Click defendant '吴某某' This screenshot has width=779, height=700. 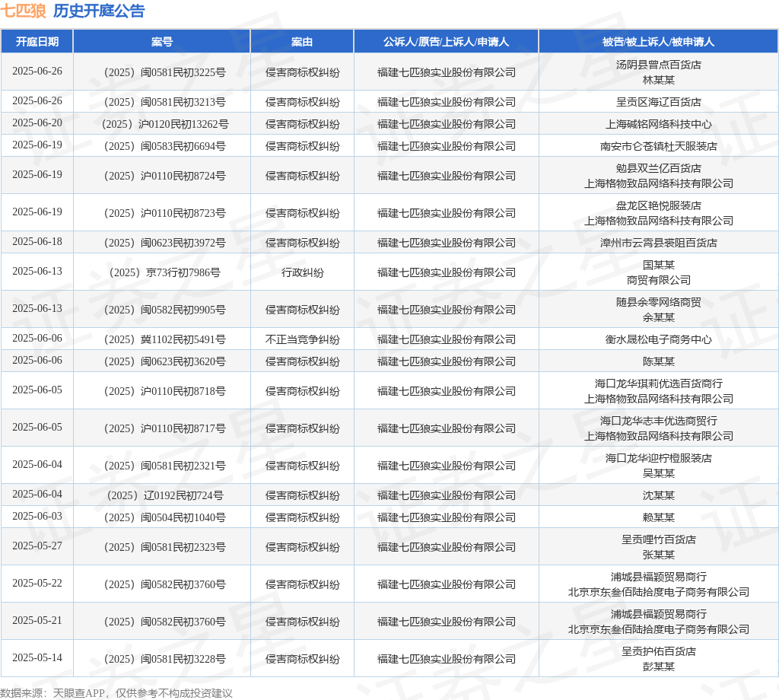coord(658,473)
